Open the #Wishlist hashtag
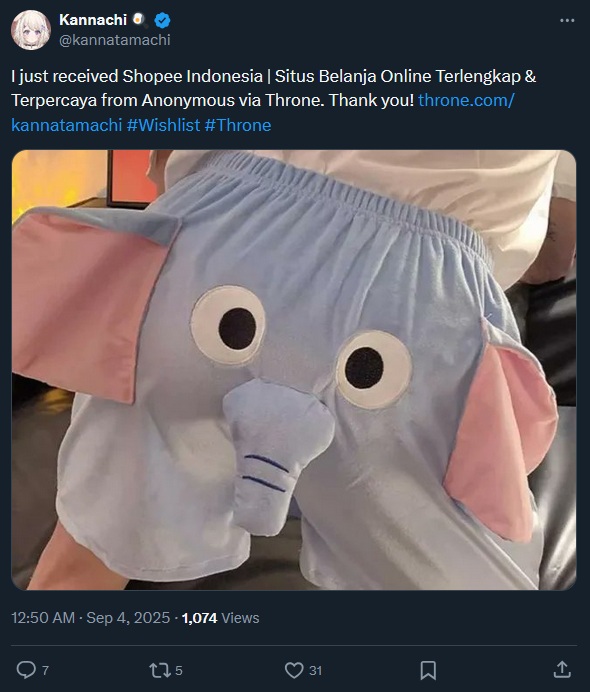Image resolution: width=590 pixels, height=692 pixels. [x=164, y=125]
